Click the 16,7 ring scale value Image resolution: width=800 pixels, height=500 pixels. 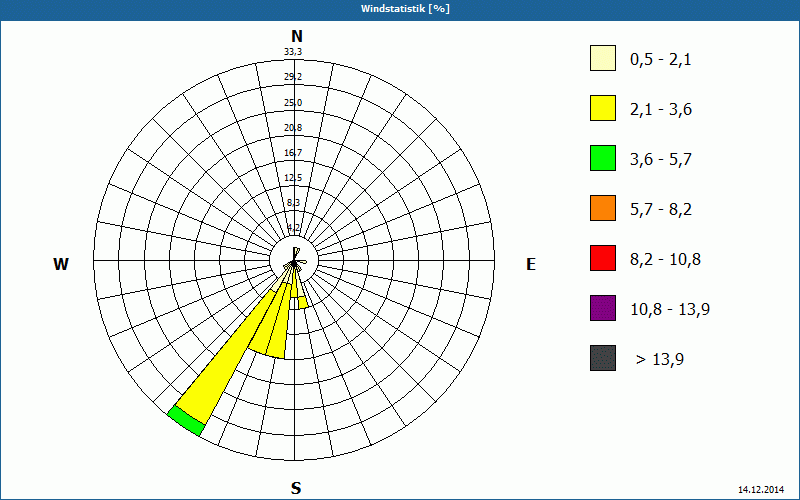[x=293, y=153]
